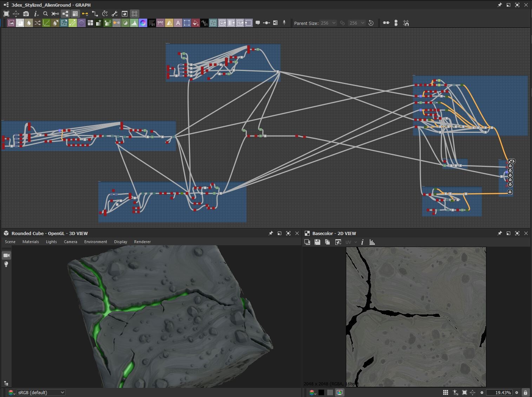Add a comment to the graph
The width and height of the screenshot is (532, 397).
258,23
